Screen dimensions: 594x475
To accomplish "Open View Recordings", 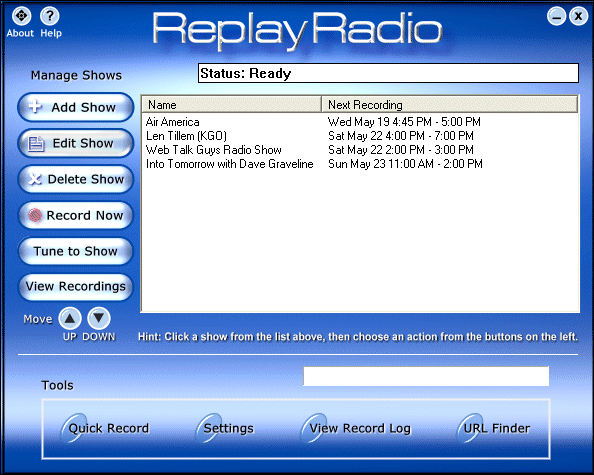I will [76, 286].
